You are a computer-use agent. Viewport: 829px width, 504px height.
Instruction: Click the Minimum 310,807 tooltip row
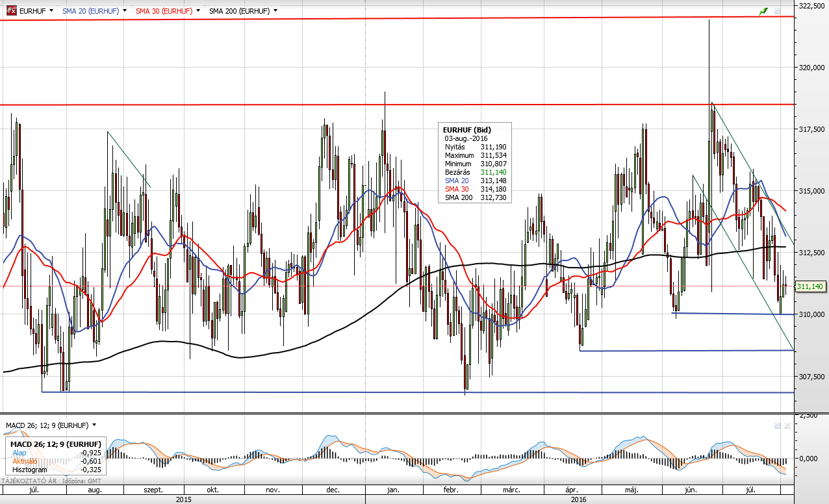click(x=476, y=164)
